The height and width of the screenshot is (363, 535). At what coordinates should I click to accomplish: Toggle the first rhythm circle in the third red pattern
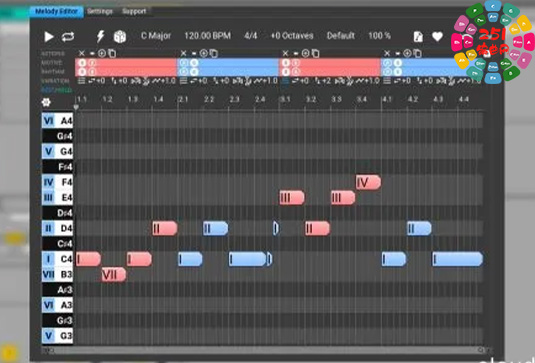(286, 72)
